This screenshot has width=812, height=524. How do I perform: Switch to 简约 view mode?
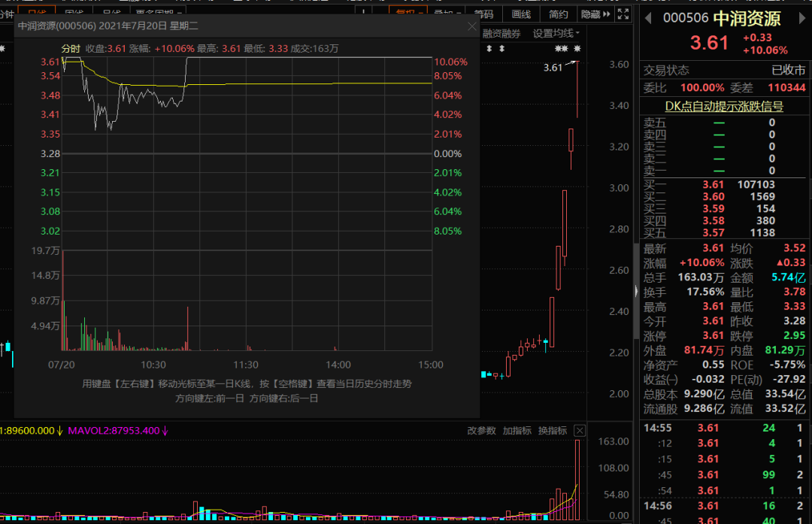click(558, 14)
